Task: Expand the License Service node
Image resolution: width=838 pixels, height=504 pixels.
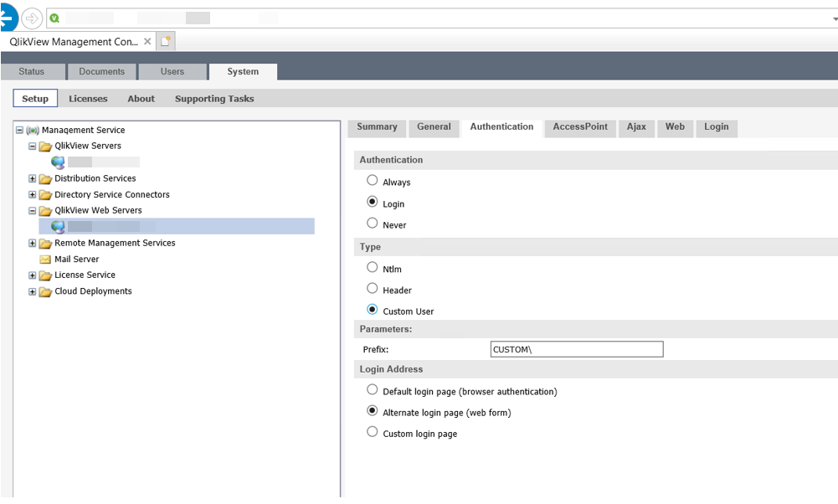Action: click(32, 275)
